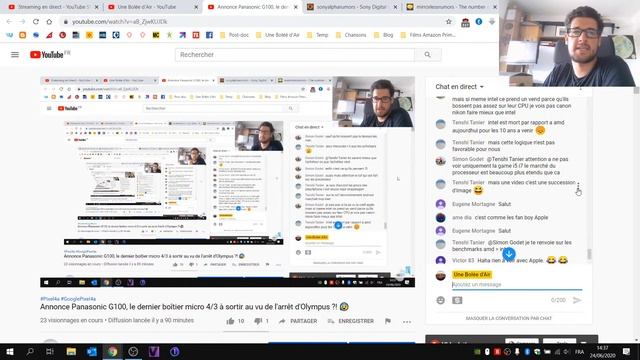Open the Windows Start menu

10,351
